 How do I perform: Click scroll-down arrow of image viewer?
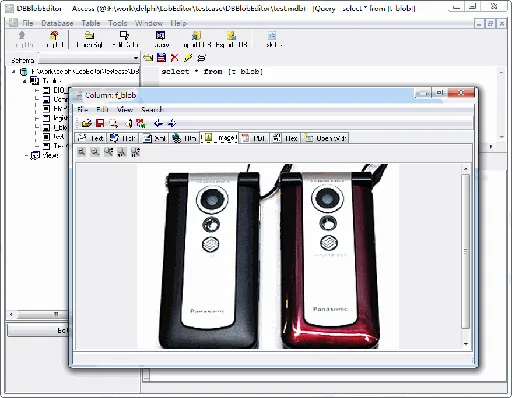click(x=466, y=344)
